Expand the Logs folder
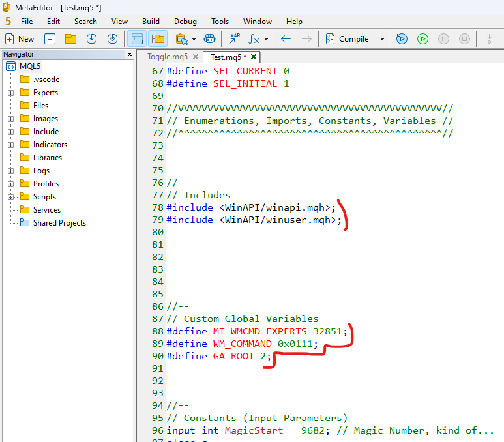The image size is (504, 442). tap(10, 171)
